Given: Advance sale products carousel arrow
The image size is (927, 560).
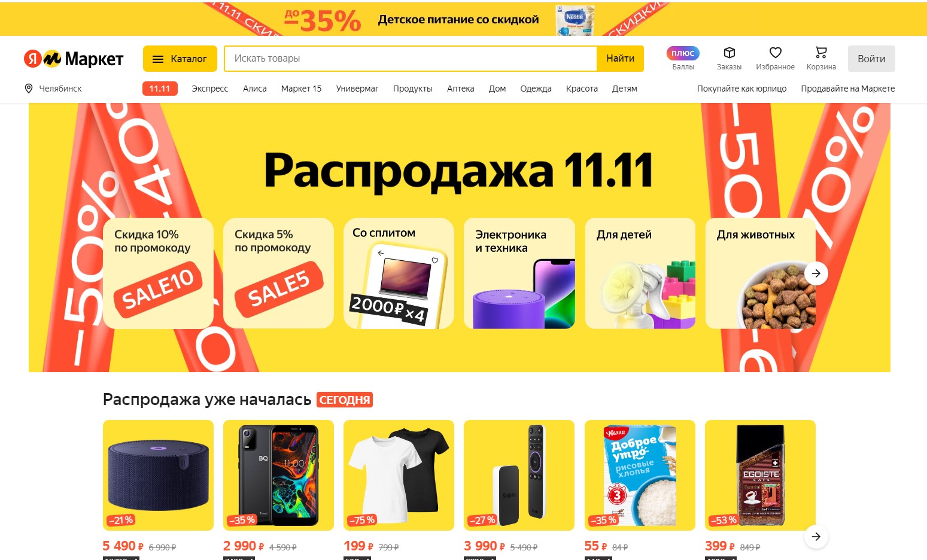Looking at the screenshot, I should click(x=816, y=537).
